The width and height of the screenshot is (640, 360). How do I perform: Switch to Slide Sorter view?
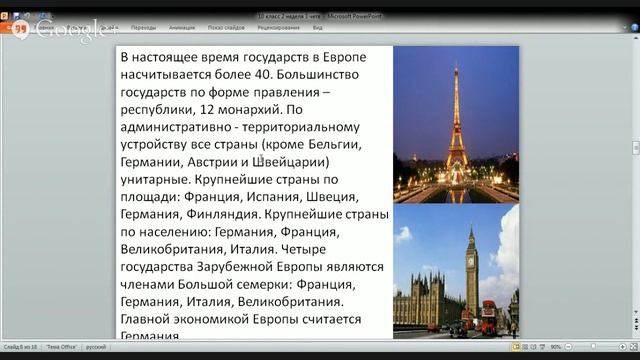coord(525,347)
